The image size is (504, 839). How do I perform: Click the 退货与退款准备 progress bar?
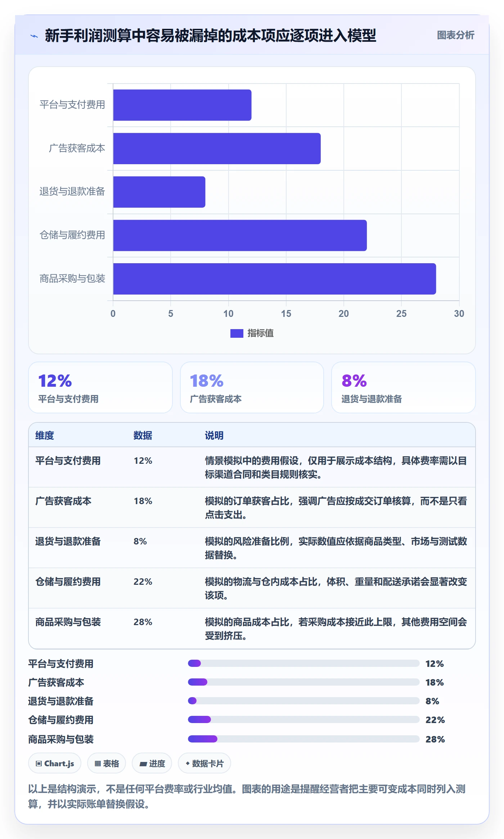click(304, 701)
